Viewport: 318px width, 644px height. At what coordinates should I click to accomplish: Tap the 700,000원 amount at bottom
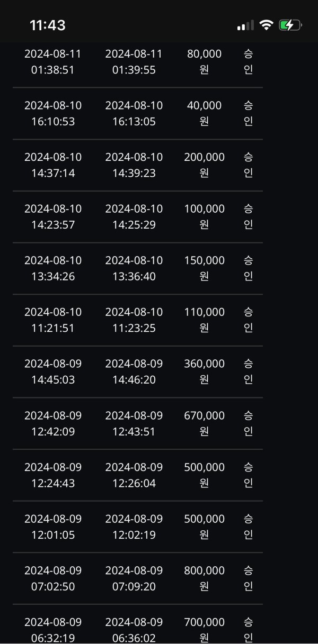(x=204, y=630)
